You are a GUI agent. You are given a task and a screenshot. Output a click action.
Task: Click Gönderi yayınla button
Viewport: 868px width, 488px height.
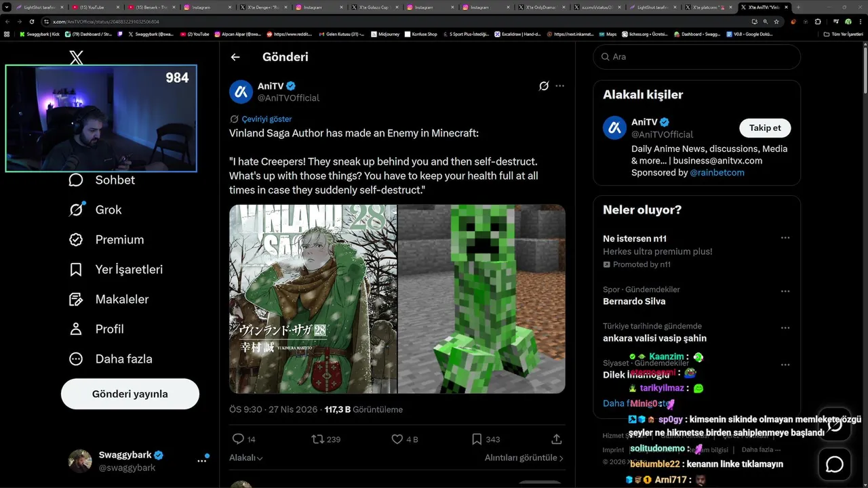coord(130,394)
